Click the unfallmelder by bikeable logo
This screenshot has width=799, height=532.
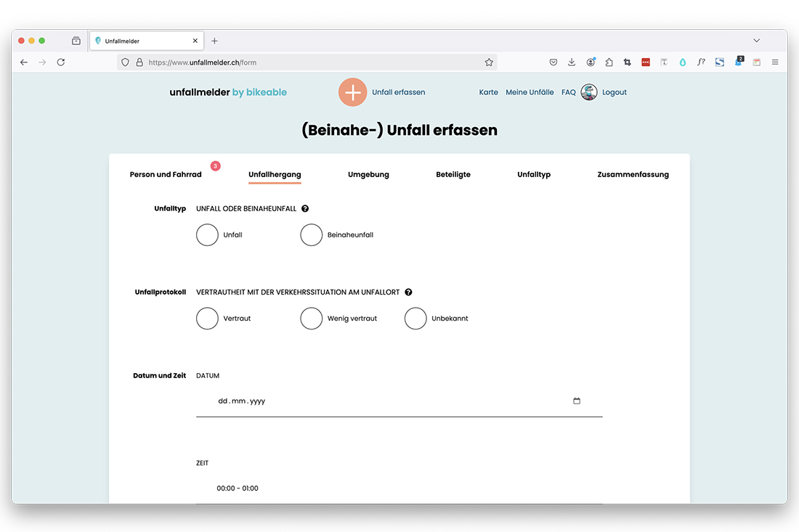[x=228, y=92]
